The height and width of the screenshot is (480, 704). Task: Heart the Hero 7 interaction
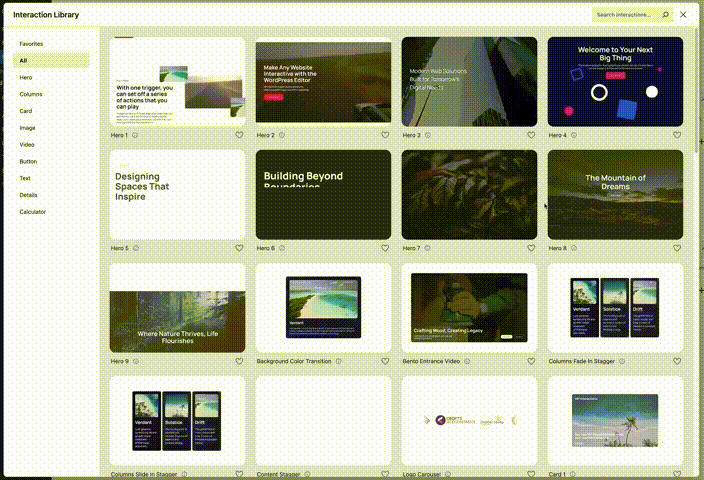click(531, 248)
